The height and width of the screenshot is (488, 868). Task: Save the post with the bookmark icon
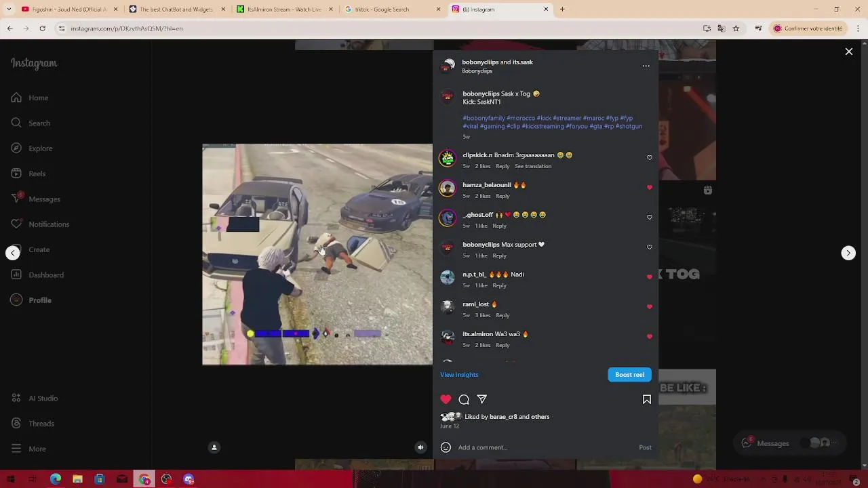coord(646,399)
